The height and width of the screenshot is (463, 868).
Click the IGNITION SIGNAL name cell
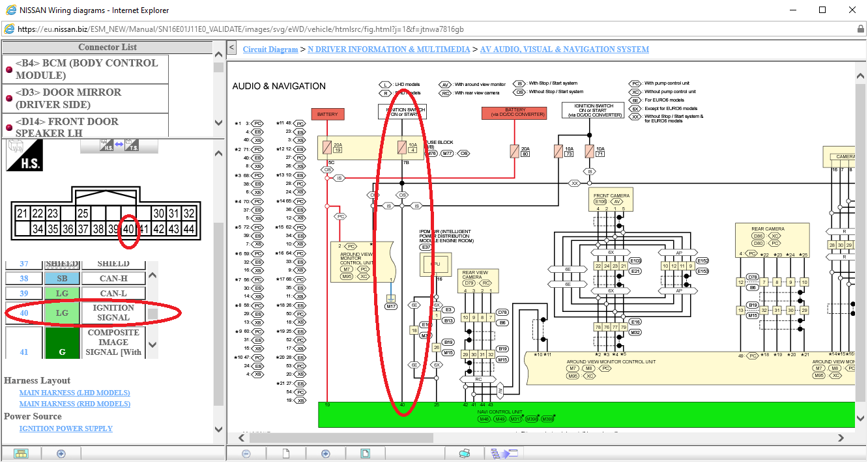113,313
